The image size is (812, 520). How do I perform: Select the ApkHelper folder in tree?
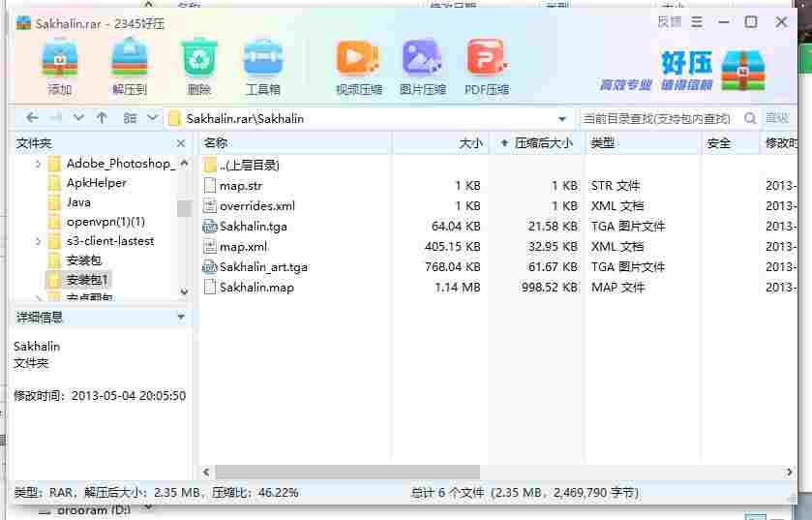[97, 183]
